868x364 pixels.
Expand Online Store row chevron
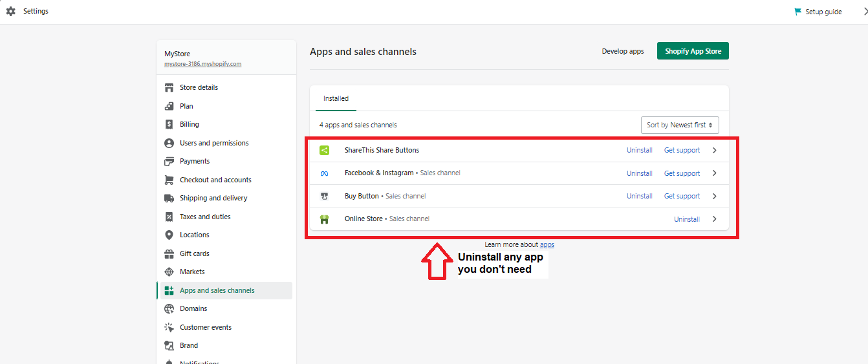[x=715, y=219]
